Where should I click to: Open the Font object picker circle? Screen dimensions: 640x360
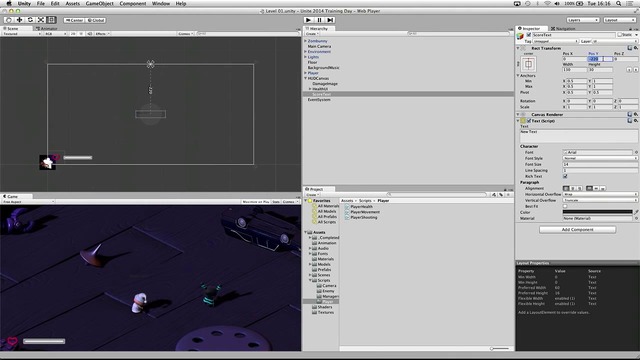click(x=636, y=152)
